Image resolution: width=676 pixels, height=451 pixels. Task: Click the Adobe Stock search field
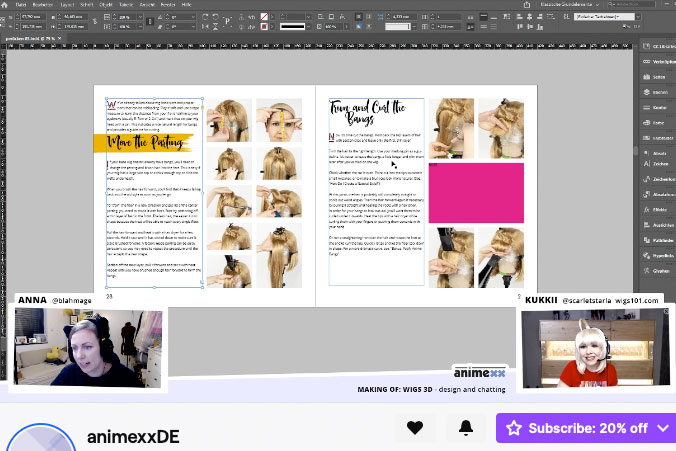pyautogui.click(x=631, y=4)
